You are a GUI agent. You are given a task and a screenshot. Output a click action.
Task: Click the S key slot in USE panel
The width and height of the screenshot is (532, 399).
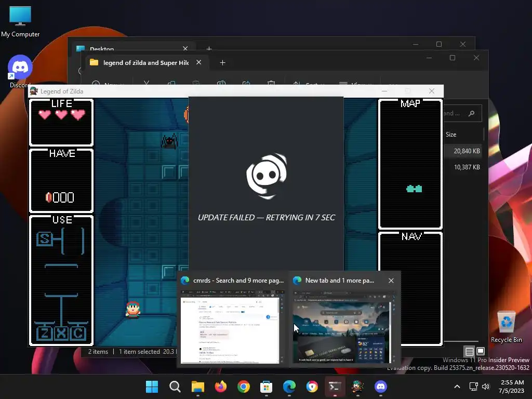tap(45, 239)
